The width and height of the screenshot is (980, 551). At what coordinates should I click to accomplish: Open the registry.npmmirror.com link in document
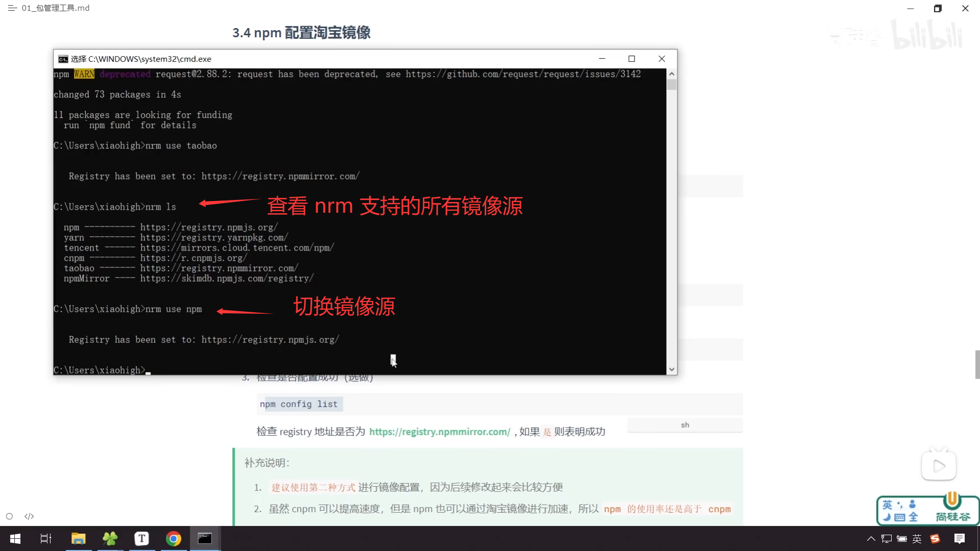pos(439,432)
